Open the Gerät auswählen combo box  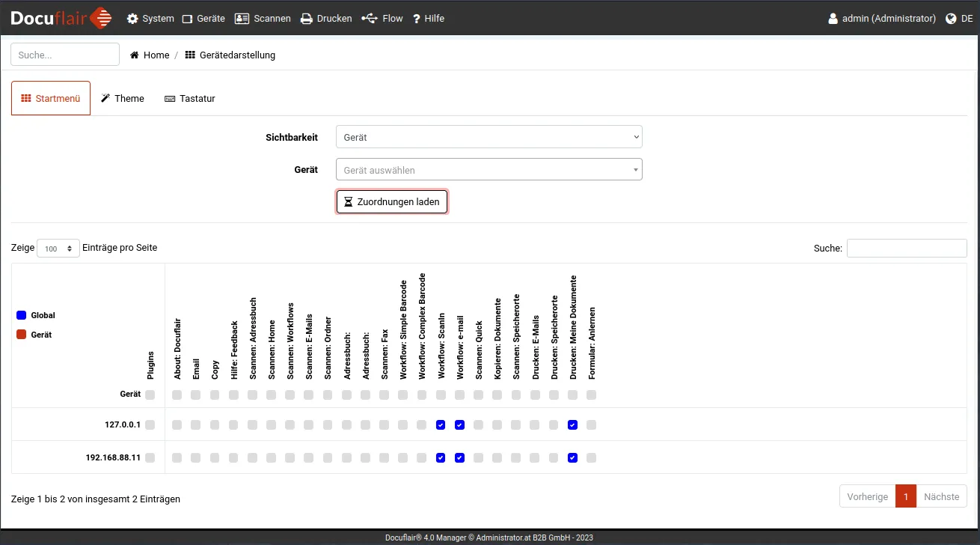(489, 170)
